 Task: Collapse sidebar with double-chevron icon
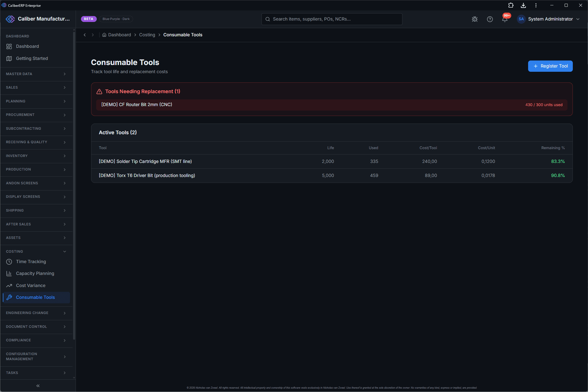[x=38, y=386]
